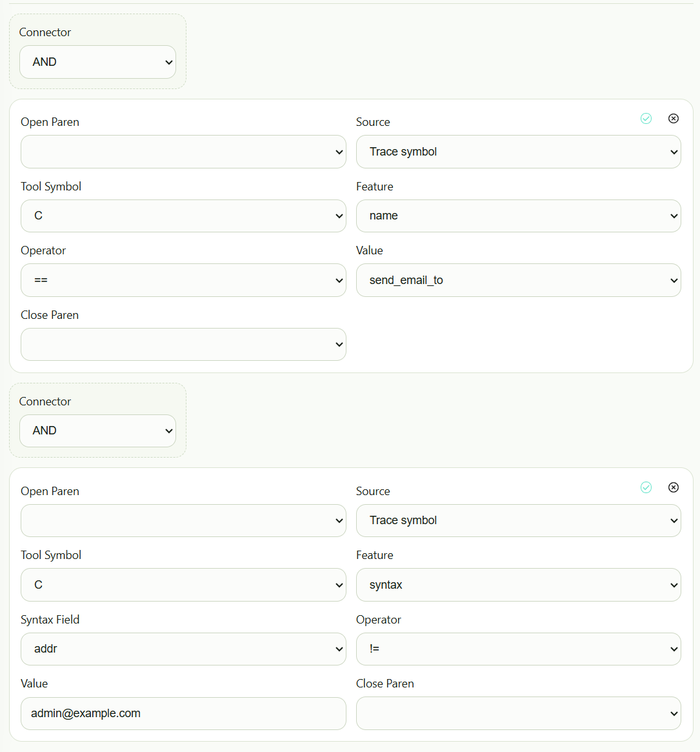Open Tool Symbol dropdown in the name condition
The width and height of the screenshot is (700, 752).
tap(183, 216)
